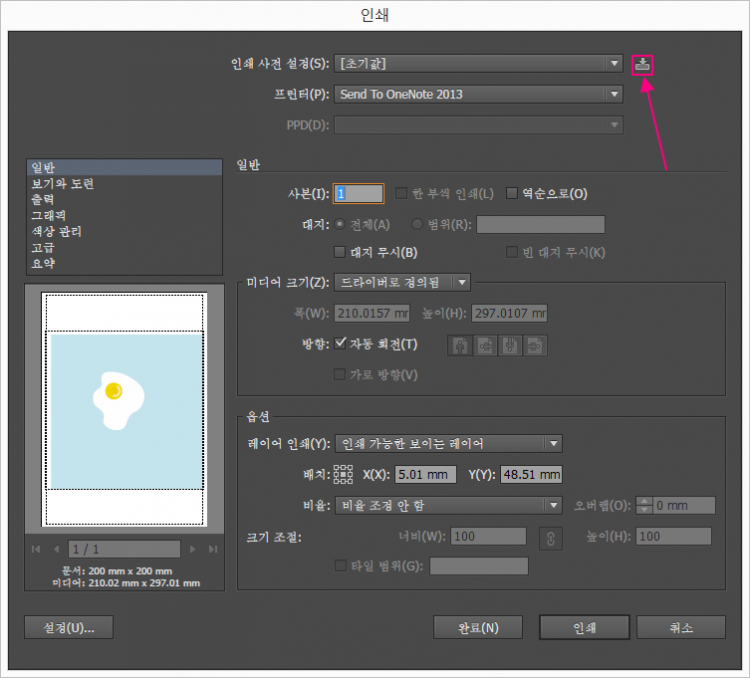Check the 대지 무시(B) option

pos(341,252)
